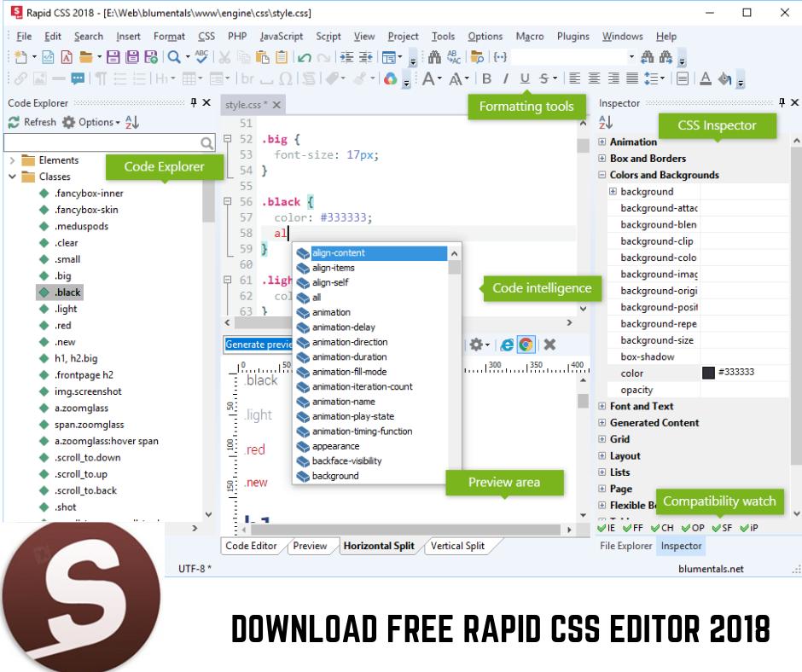
Task: Click the Save All double-disk icon
Action: pyautogui.click(x=132, y=57)
